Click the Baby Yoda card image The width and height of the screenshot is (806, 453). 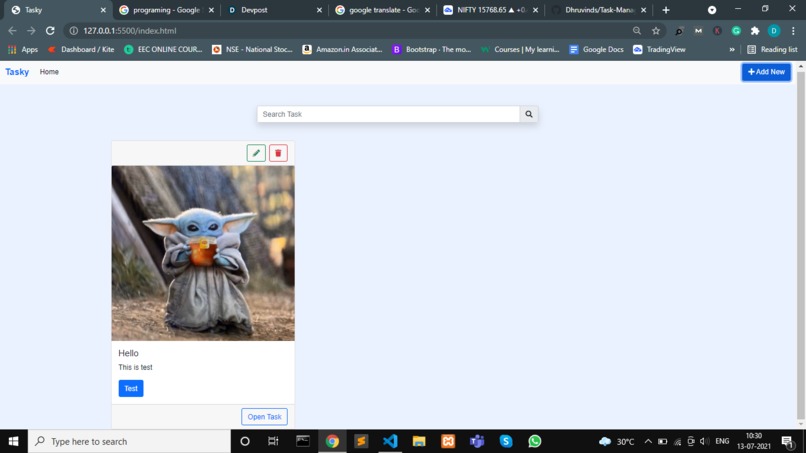point(203,253)
